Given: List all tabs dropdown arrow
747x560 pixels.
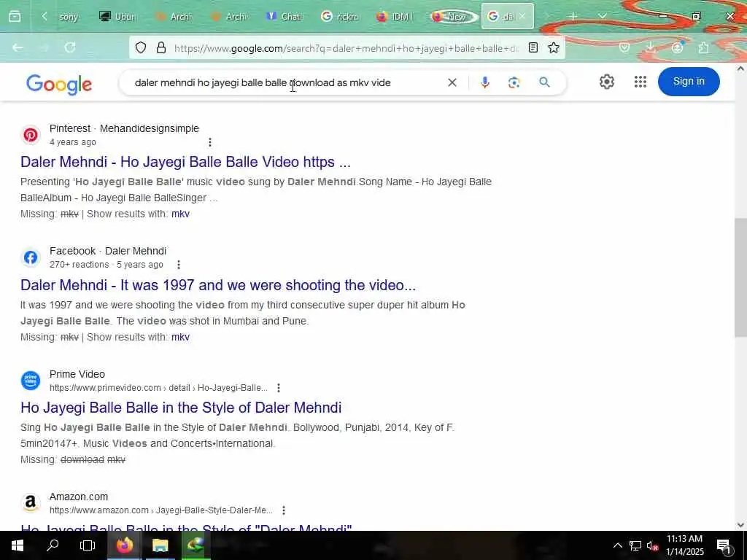Looking at the screenshot, I should pyautogui.click(x=602, y=17).
